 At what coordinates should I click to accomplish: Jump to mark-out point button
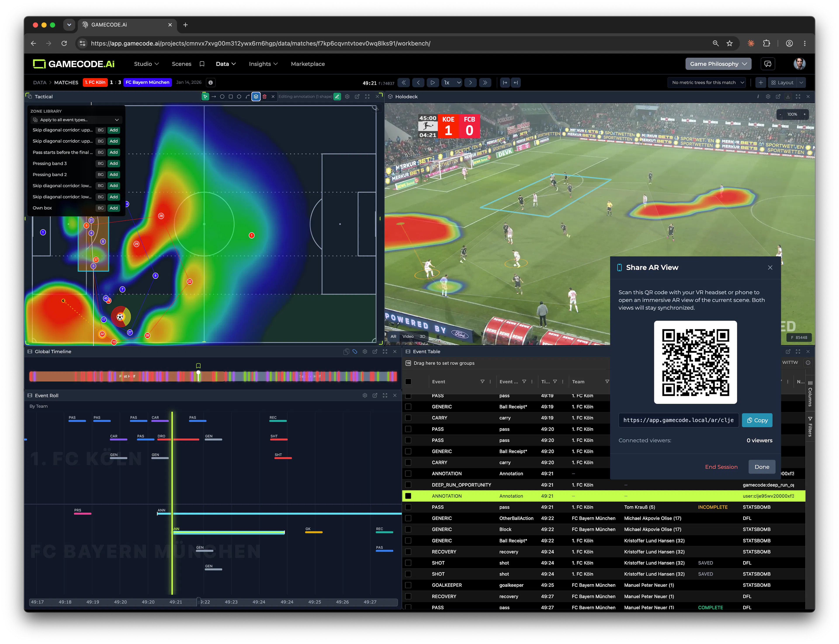click(x=516, y=82)
